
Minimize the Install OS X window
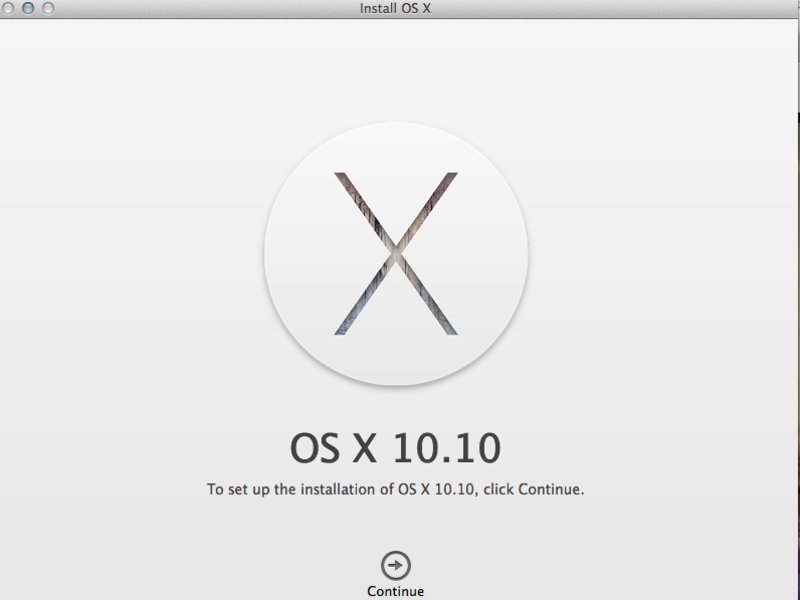(x=28, y=8)
